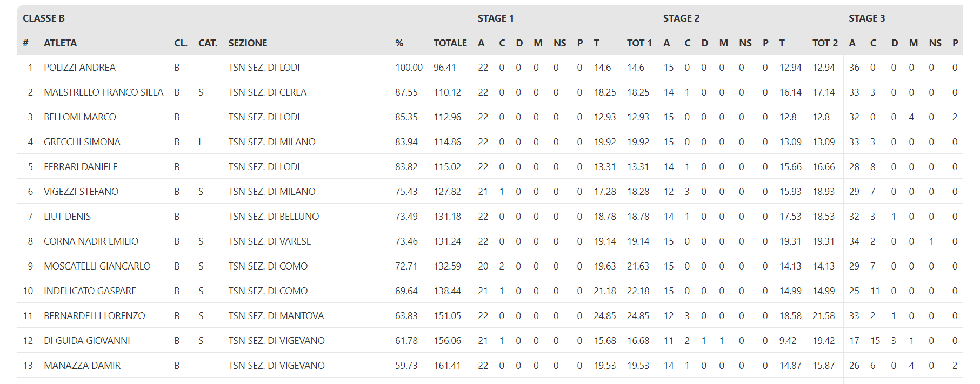
Task: Click the TOTALE column header
Action: coord(450,43)
